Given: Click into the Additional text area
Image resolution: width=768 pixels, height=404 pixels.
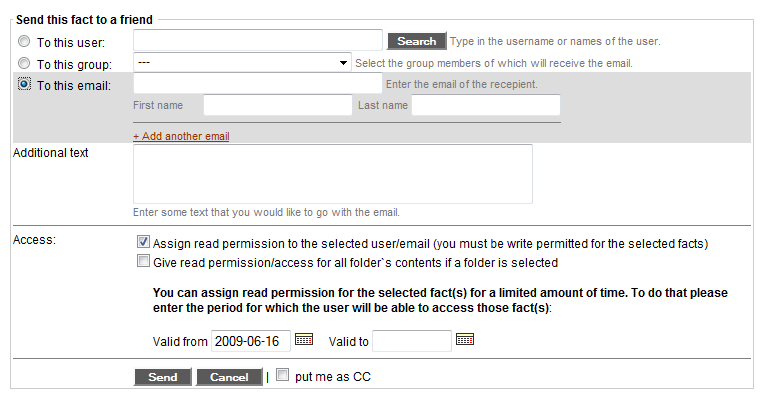Looking at the screenshot, I should pyautogui.click(x=332, y=174).
